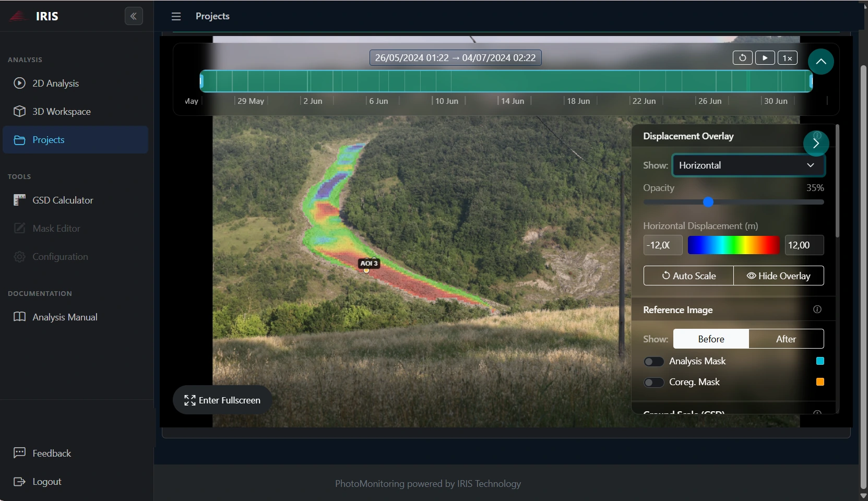Play the timeline animation
Image resolution: width=868 pixels, height=501 pixels.
(765, 58)
